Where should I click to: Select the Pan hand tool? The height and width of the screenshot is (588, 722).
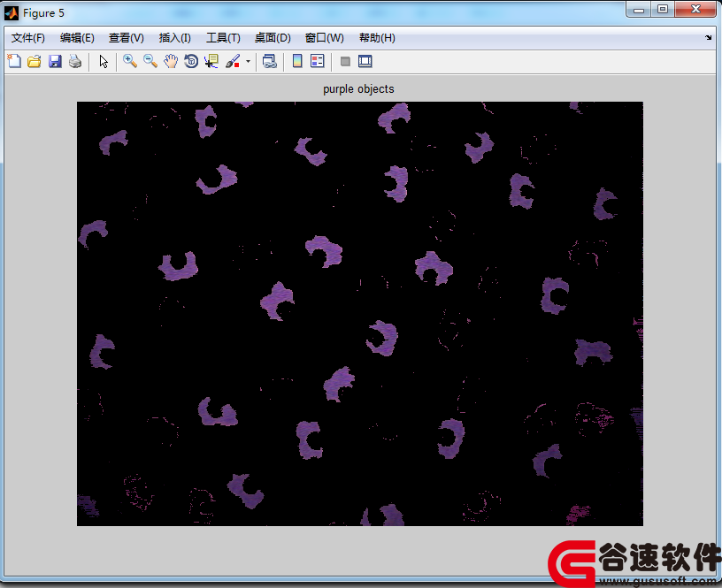(171, 61)
